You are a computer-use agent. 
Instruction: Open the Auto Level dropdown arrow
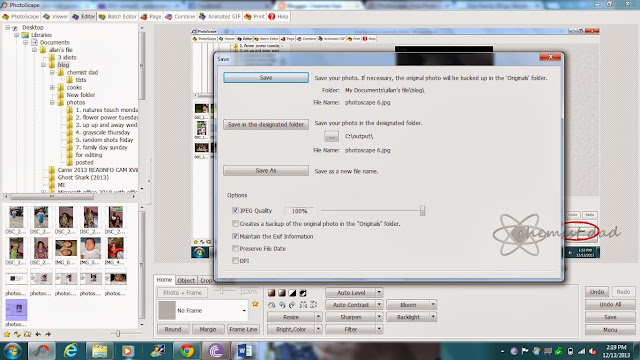(379, 292)
